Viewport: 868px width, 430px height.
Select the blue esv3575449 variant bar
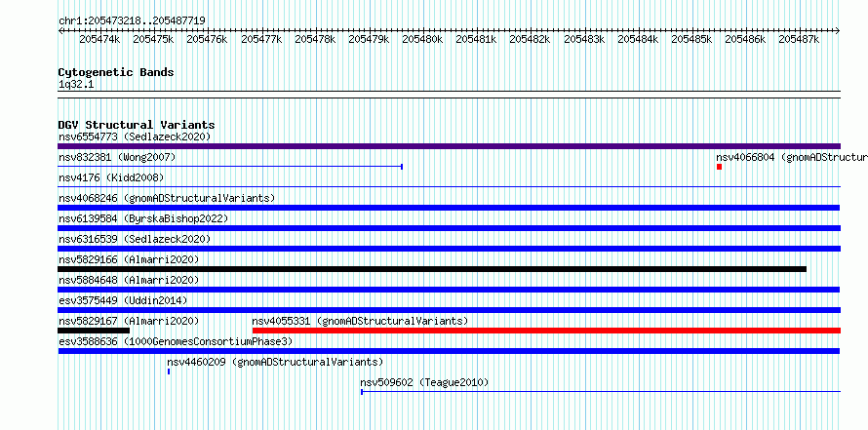tap(449, 310)
